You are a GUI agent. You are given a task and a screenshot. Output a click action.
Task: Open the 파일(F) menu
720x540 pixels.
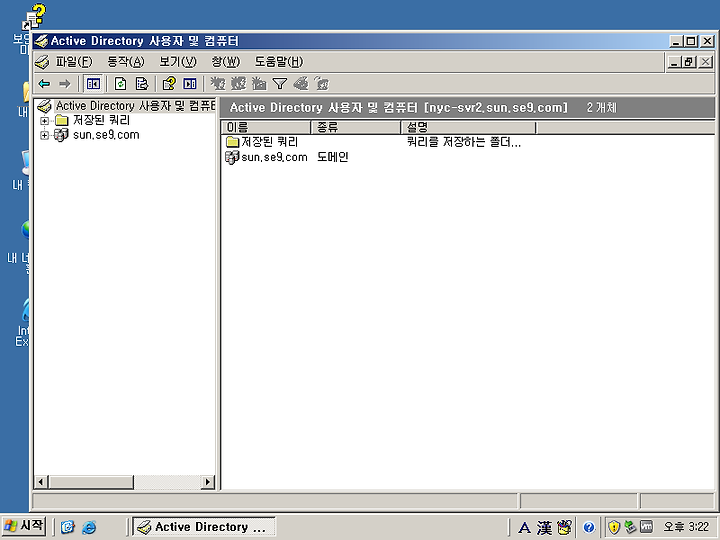[74, 62]
